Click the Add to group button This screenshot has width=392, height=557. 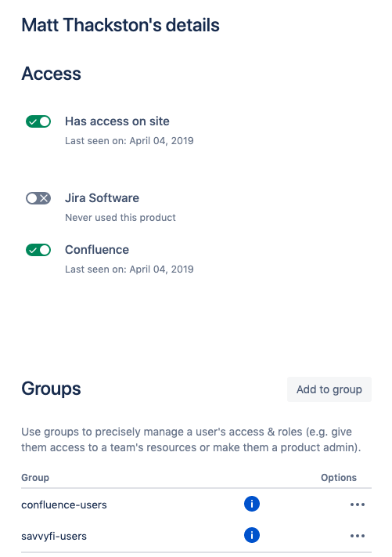click(329, 389)
